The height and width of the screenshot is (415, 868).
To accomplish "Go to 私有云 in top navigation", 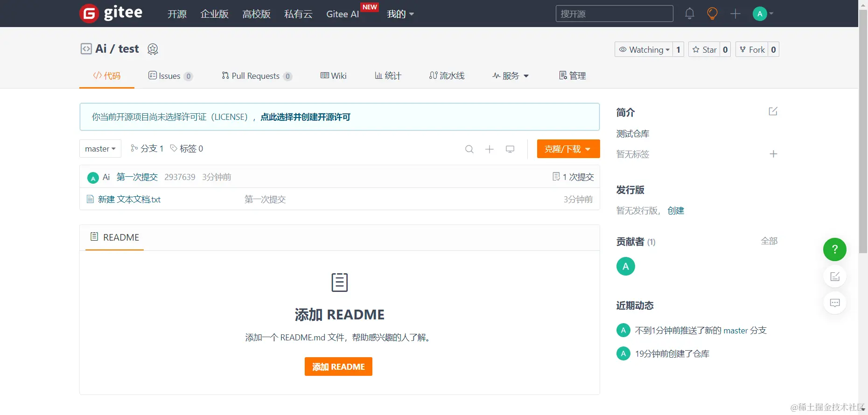I will tap(298, 14).
